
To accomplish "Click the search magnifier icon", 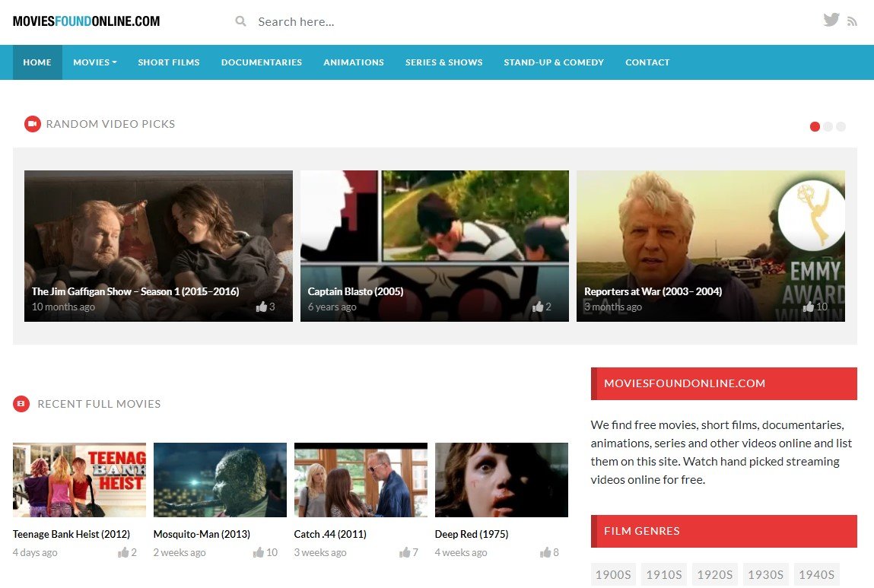I will click(x=241, y=21).
